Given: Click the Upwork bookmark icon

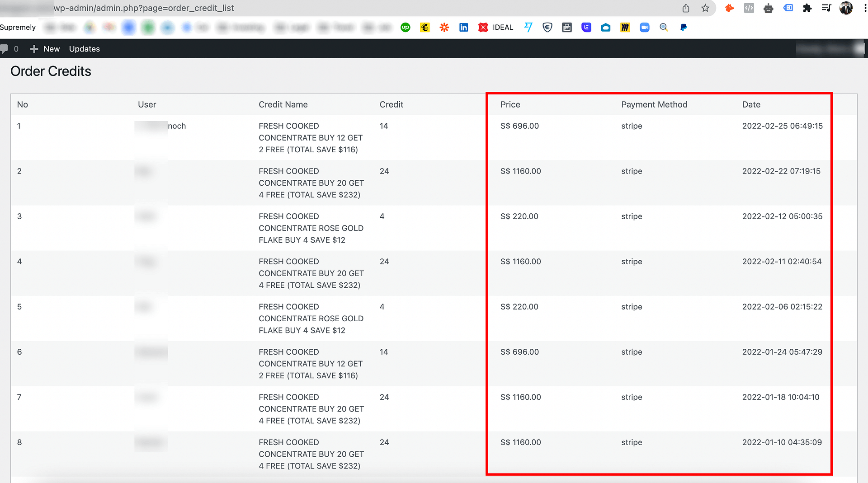Looking at the screenshot, I should [406, 28].
